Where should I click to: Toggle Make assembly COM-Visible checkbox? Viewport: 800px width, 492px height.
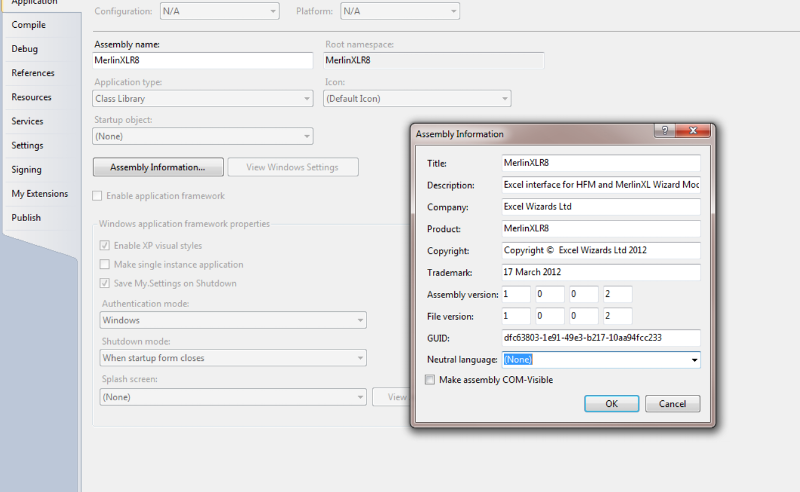430,380
